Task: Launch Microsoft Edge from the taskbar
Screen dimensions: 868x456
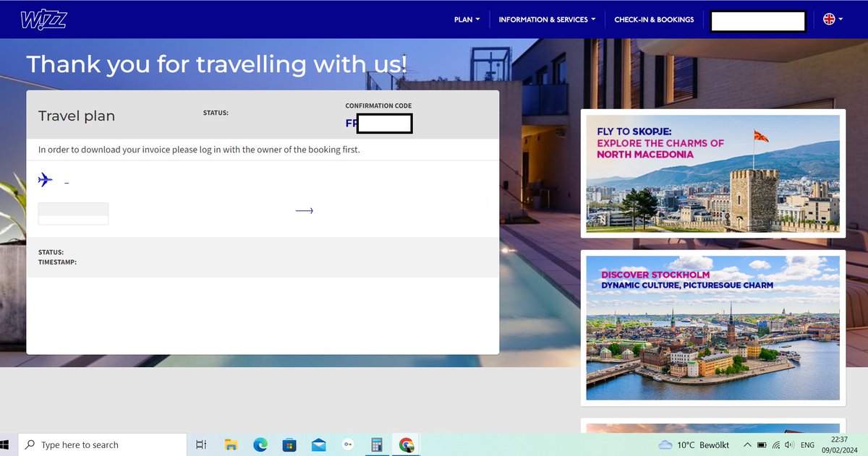Action: [x=260, y=444]
